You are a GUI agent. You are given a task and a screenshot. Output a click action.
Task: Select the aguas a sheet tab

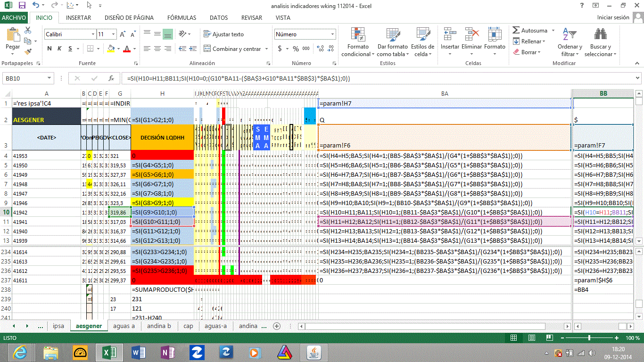click(124, 326)
